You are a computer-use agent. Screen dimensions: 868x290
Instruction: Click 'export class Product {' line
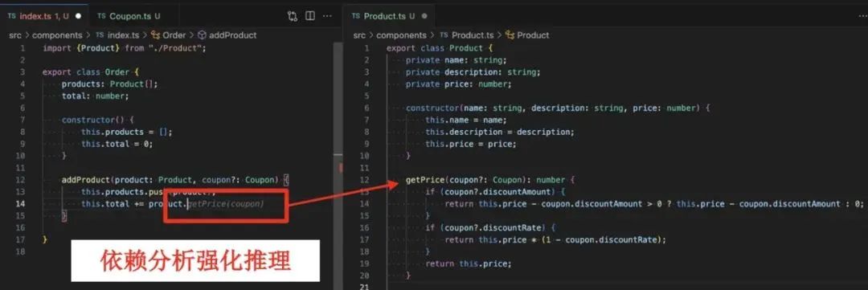(440, 48)
